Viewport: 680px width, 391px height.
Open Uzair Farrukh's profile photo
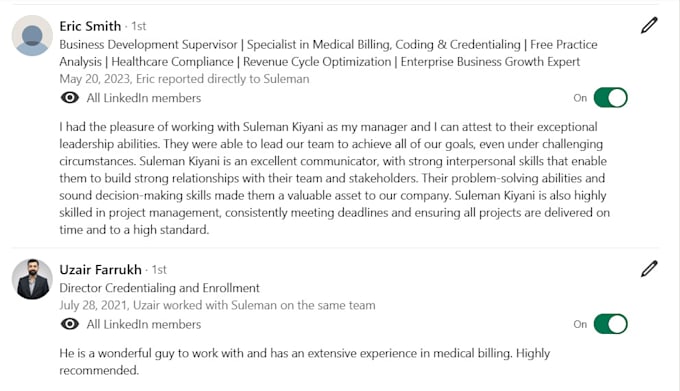[x=32, y=279]
